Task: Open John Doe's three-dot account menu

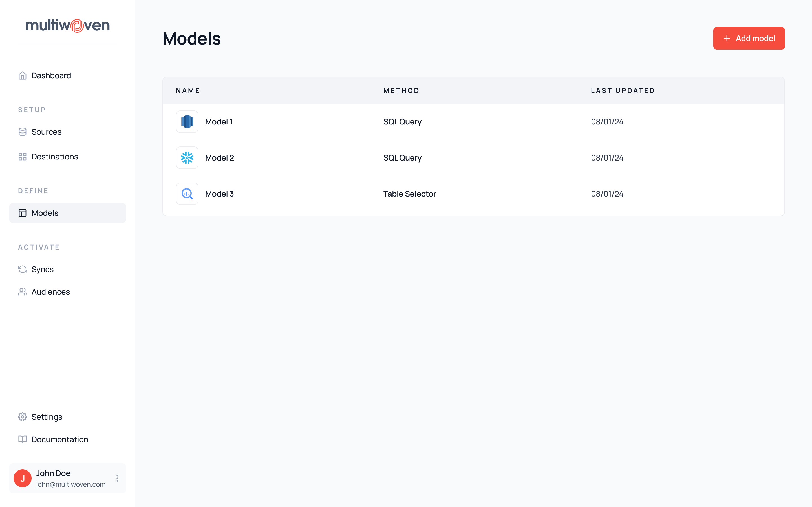Action: click(117, 478)
